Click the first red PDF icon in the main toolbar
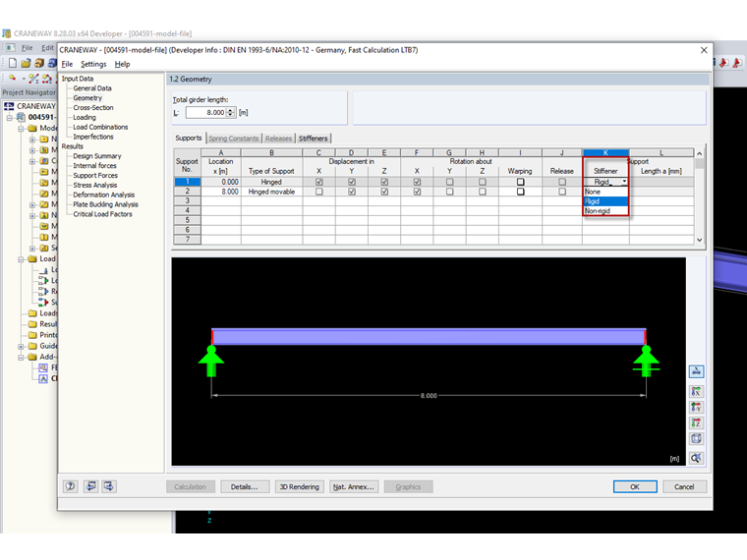This screenshot has height=560, width=747. [x=724, y=63]
